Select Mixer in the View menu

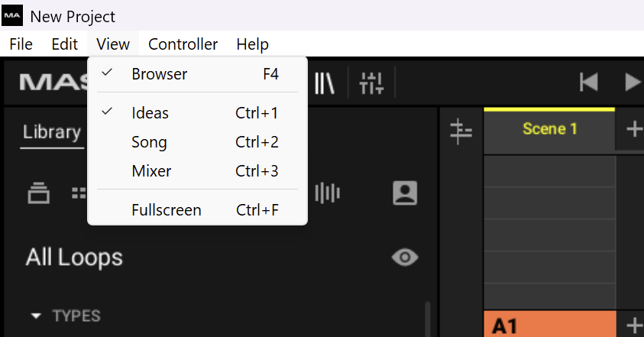(151, 171)
